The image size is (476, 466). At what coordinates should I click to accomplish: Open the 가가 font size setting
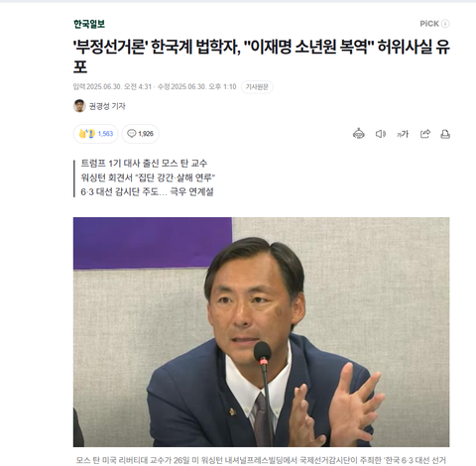click(403, 134)
